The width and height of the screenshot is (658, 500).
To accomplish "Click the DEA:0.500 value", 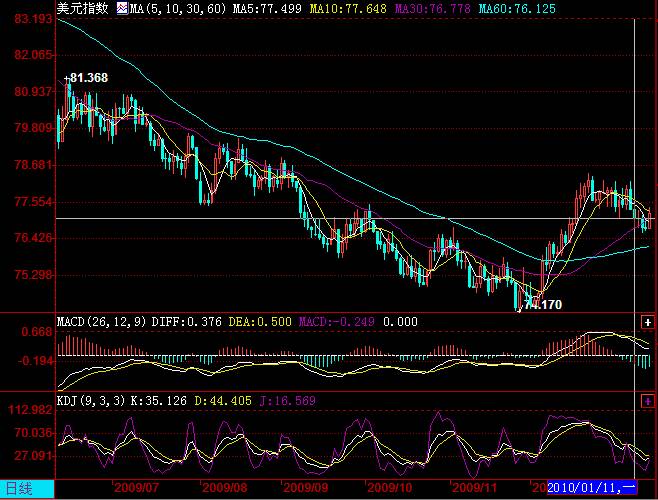I will tap(260, 322).
